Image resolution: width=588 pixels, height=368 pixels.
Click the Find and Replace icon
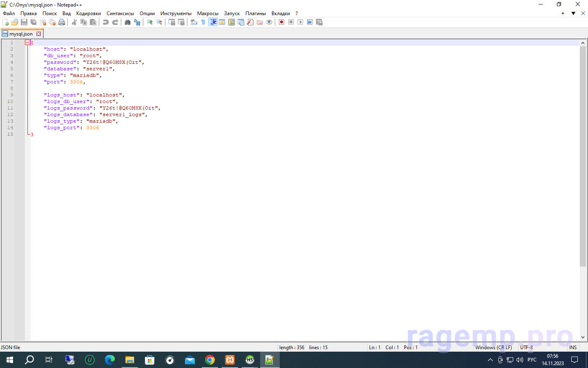(137, 22)
